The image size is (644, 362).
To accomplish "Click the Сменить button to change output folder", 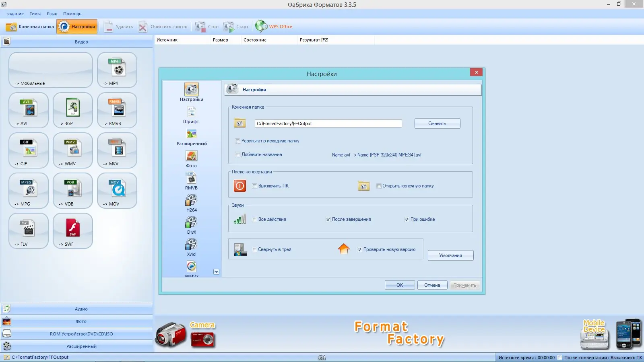I will coord(437,123).
